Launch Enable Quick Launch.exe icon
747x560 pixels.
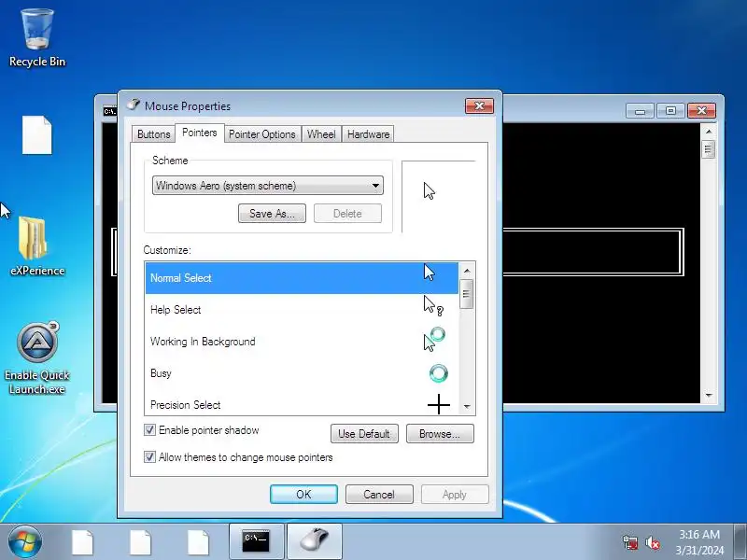click(37, 358)
